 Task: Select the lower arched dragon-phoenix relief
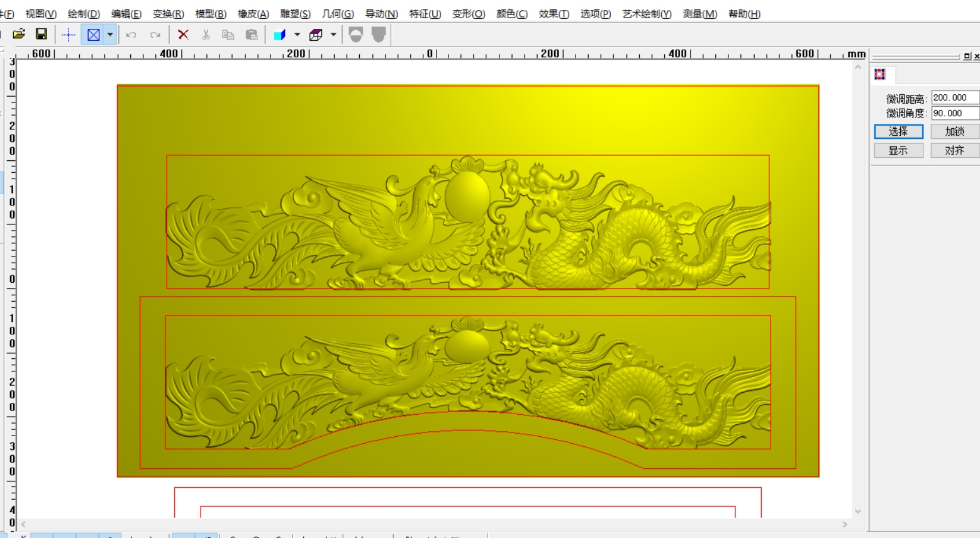468,382
